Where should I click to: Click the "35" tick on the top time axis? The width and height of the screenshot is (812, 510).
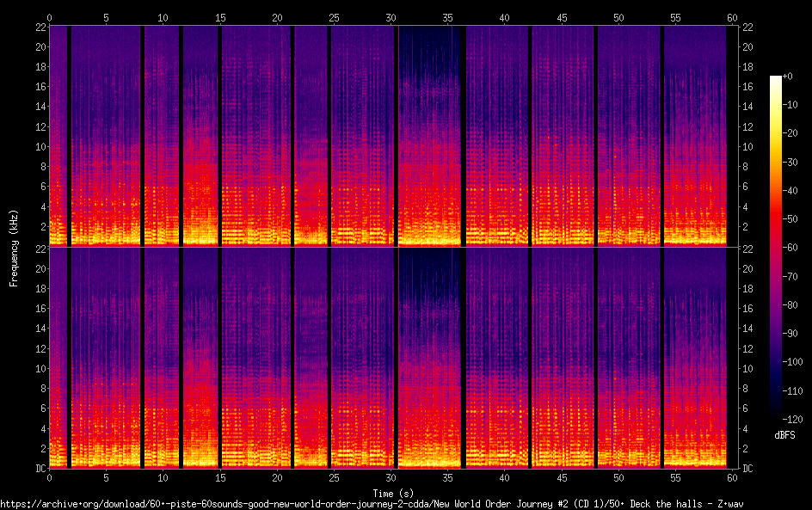(448, 17)
